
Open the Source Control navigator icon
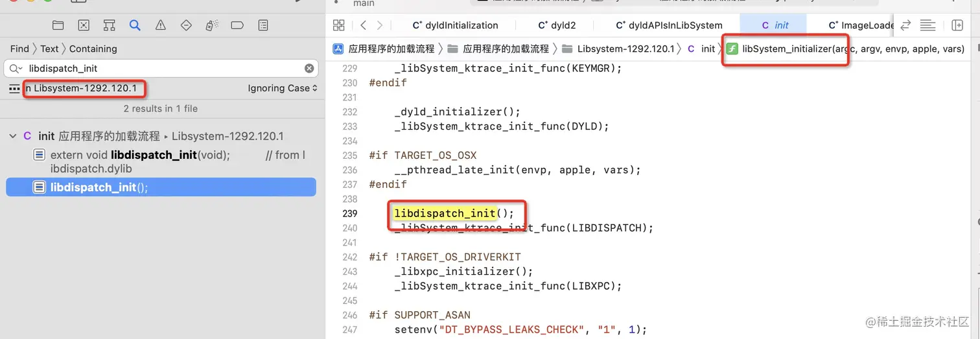(84, 25)
